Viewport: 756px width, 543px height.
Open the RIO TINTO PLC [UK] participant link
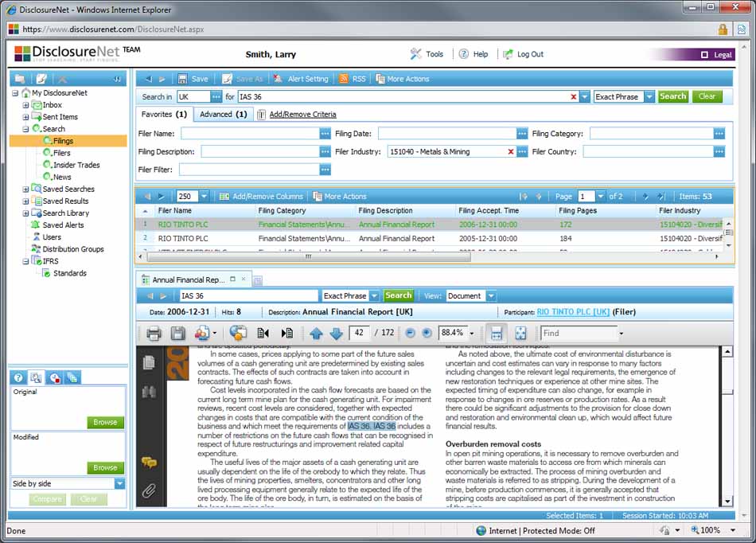(573, 312)
